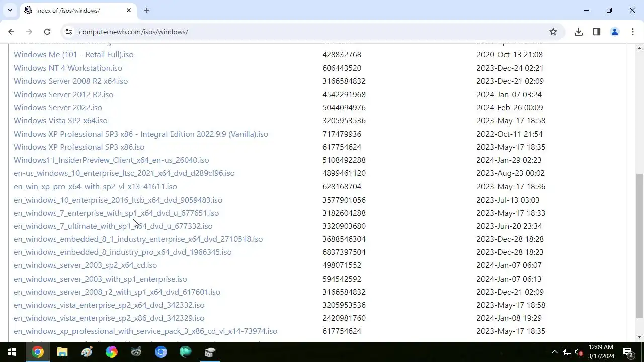
Task: Open en_windows_vista_enterprise_sp2_x86_dvd_342329.iso
Action: click(109, 318)
